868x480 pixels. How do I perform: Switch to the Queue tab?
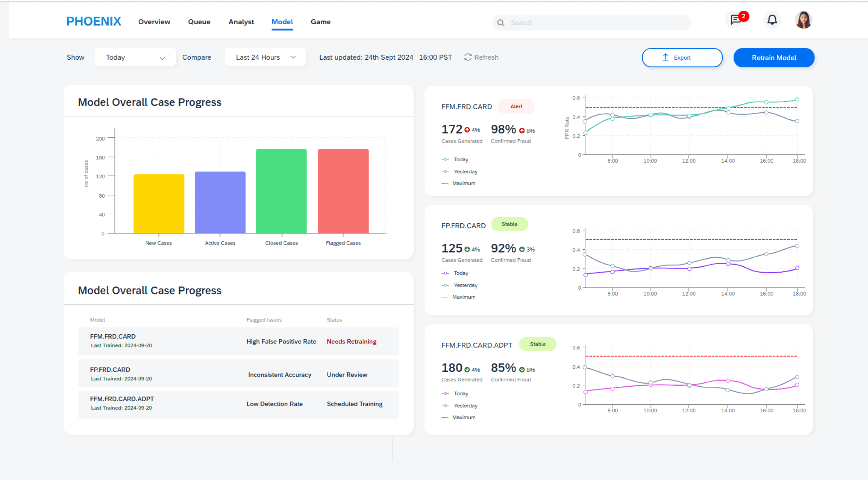[199, 22]
